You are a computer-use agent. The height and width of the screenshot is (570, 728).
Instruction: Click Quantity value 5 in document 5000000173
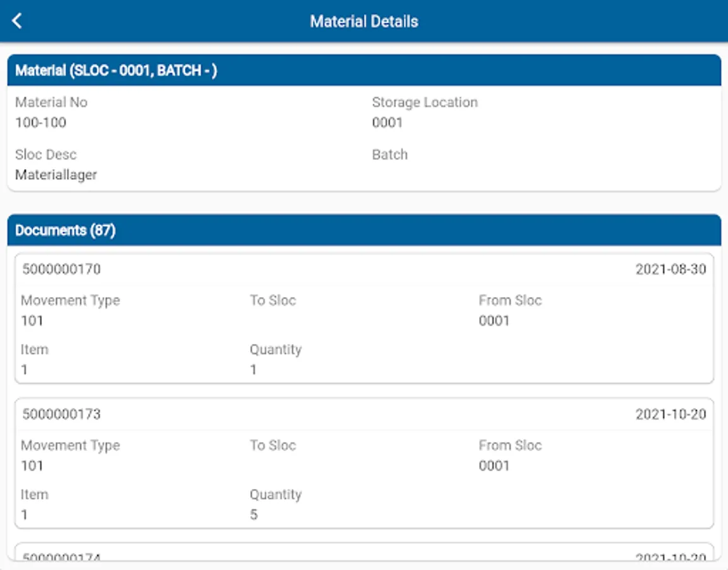click(x=253, y=515)
